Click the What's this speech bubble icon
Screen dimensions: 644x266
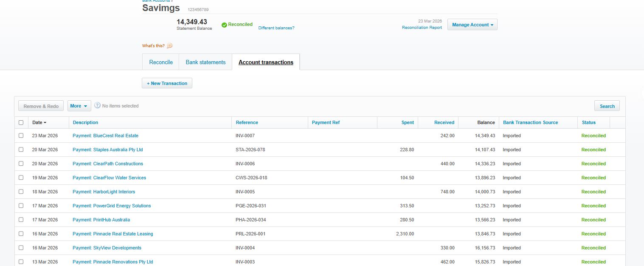[x=170, y=46]
